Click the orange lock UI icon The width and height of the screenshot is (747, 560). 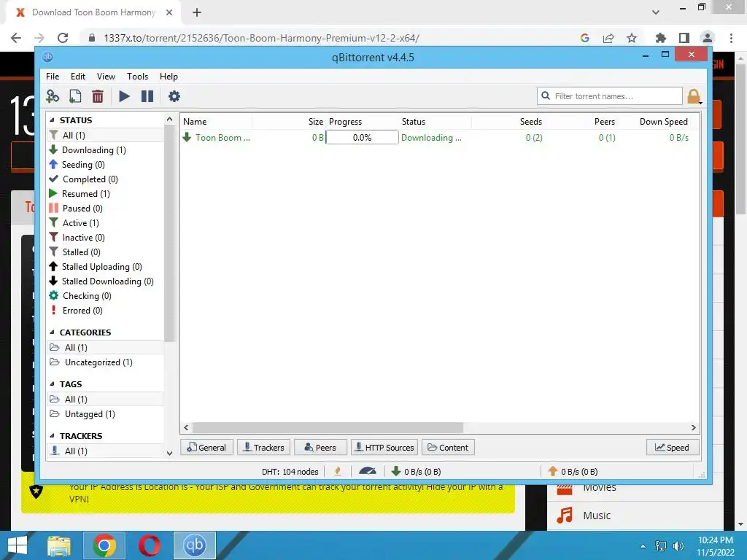pyautogui.click(x=694, y=97)
